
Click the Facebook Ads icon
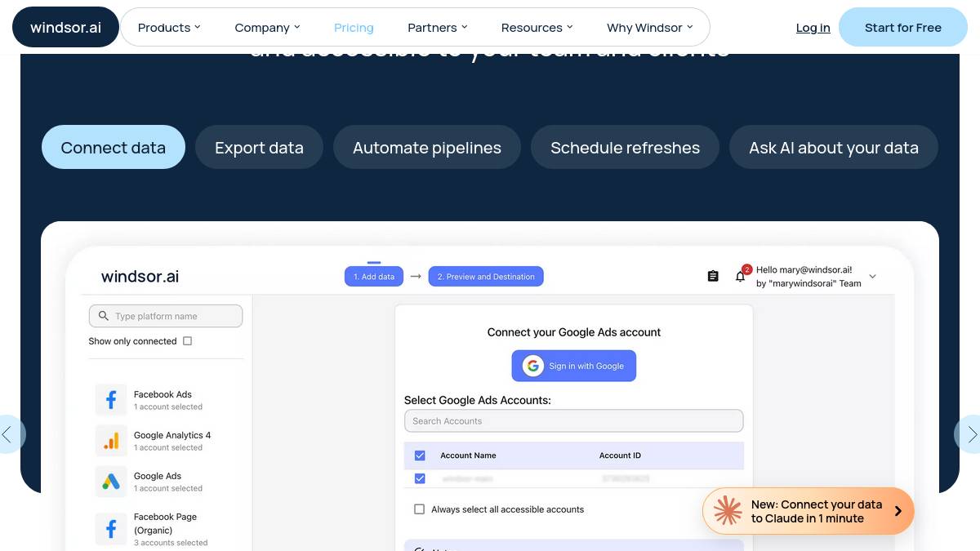click(111, 400)
